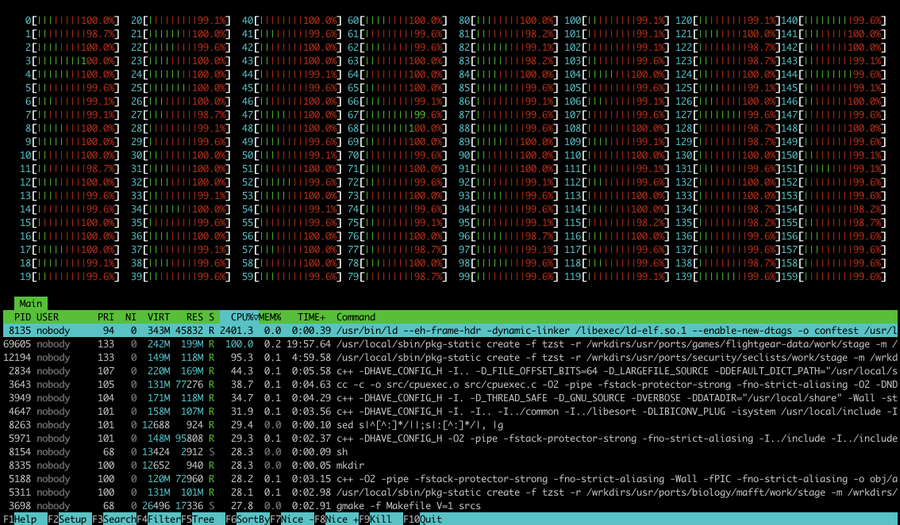Viewport: 900px width, 525px height.
Task: Select the pkg-static process PID 69605
Action: tap(450, 344)
